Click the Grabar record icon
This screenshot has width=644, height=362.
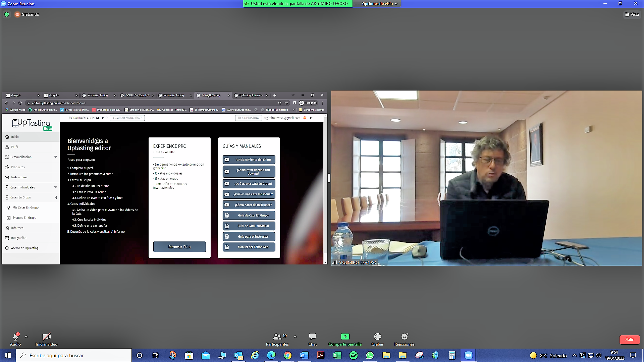point(377,337)
